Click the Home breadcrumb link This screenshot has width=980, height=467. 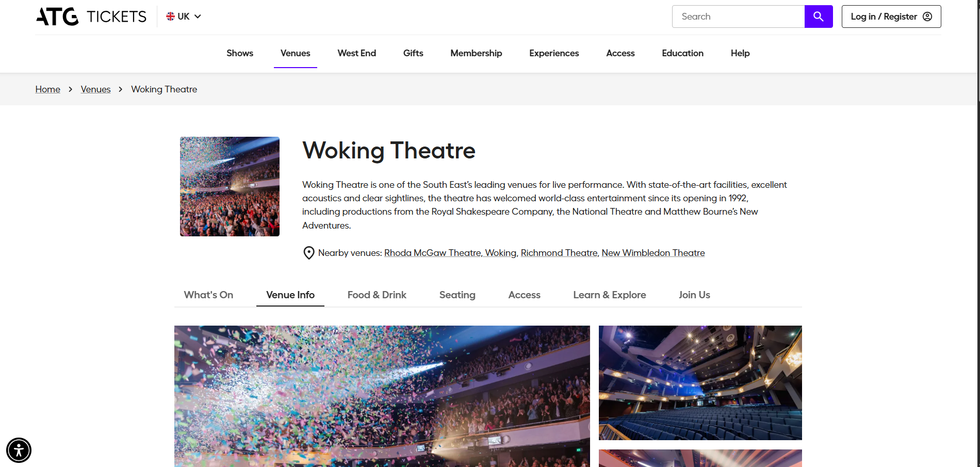pos(47,89)
